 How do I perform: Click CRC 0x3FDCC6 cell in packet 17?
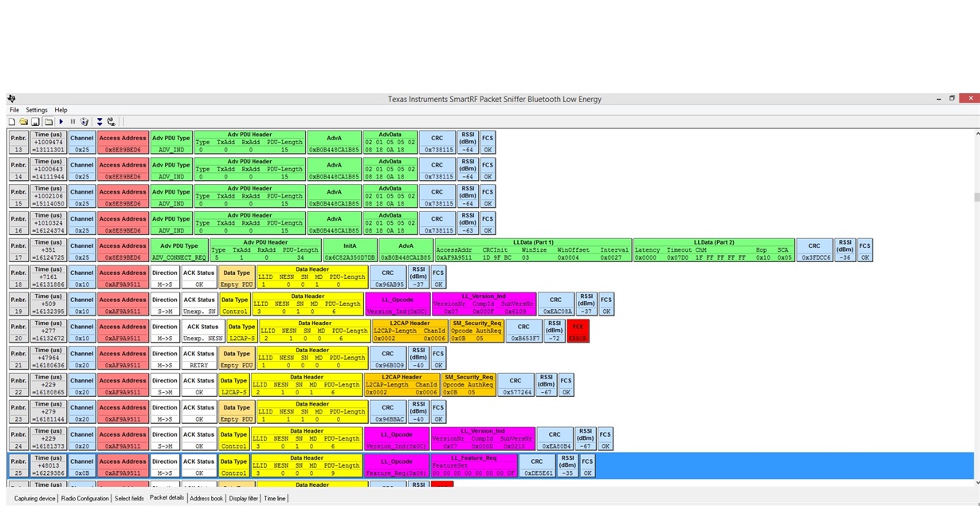814,251
